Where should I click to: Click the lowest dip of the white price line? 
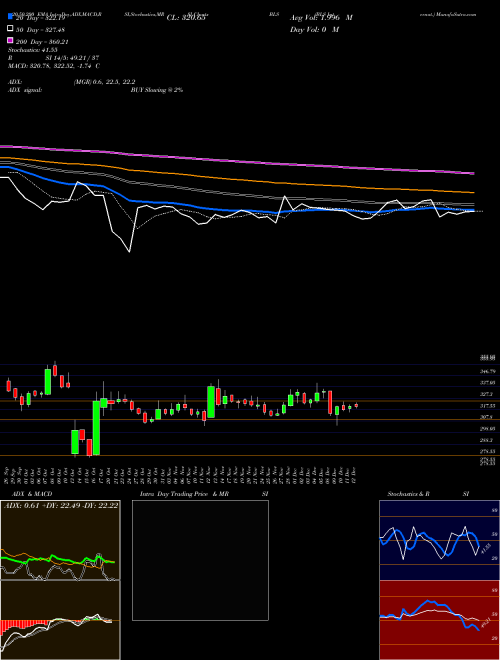click(x=129, y=251)
